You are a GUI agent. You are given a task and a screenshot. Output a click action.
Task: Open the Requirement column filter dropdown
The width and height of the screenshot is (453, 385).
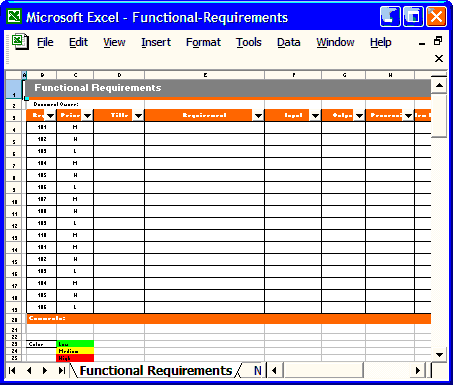pyautogui.click(x=258, y=116)
